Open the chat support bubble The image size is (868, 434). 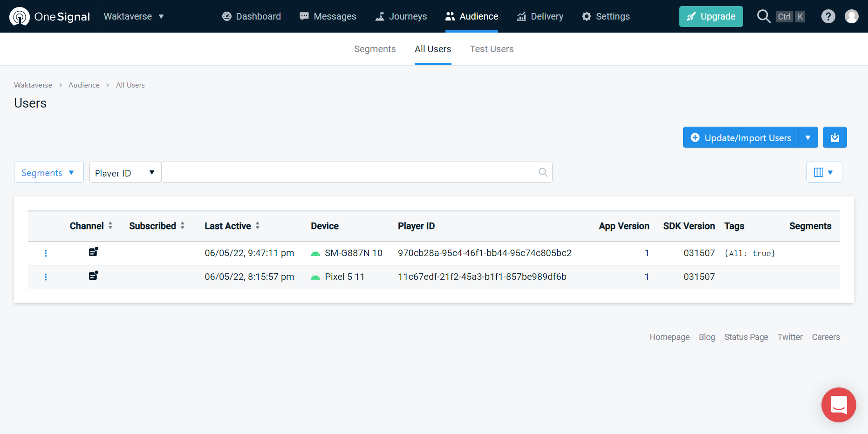(x=839, y=405)
